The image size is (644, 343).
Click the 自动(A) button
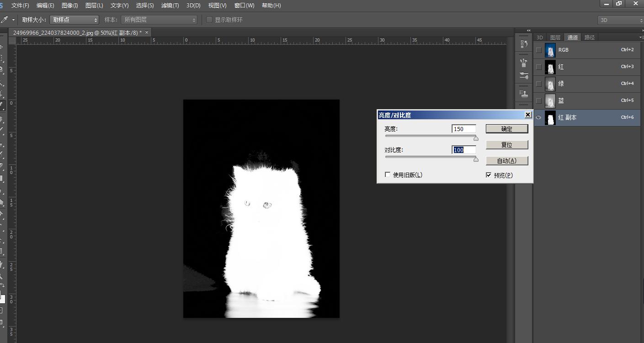pos(507,161)
